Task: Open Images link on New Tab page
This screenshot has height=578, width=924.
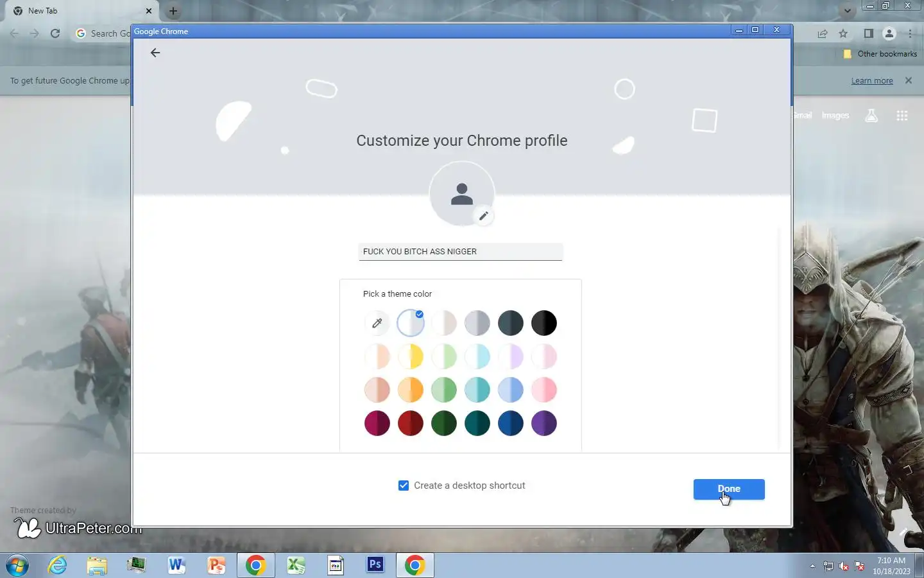Action: [835, 116]
